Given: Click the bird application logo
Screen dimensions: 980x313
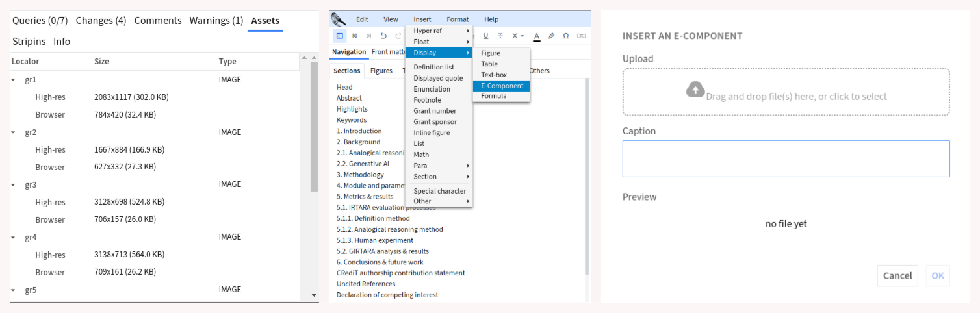Looking at the screenshot, I should click(x=339, y=19).
